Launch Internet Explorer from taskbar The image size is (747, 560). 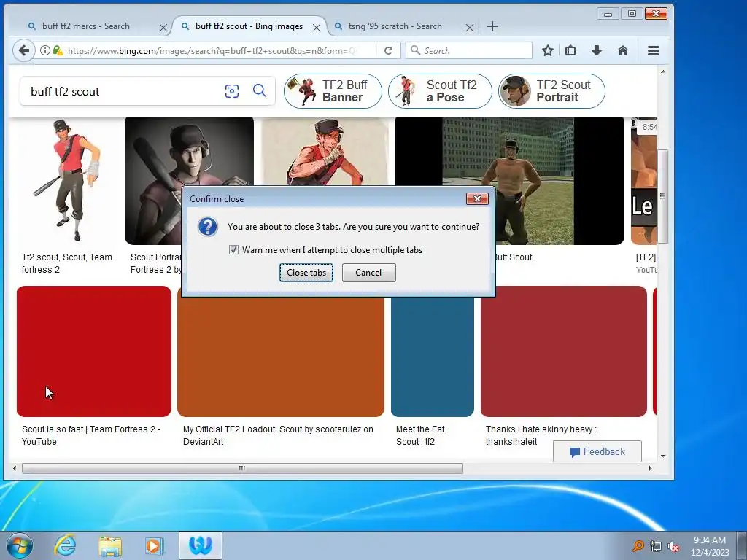tap(65, 545)
